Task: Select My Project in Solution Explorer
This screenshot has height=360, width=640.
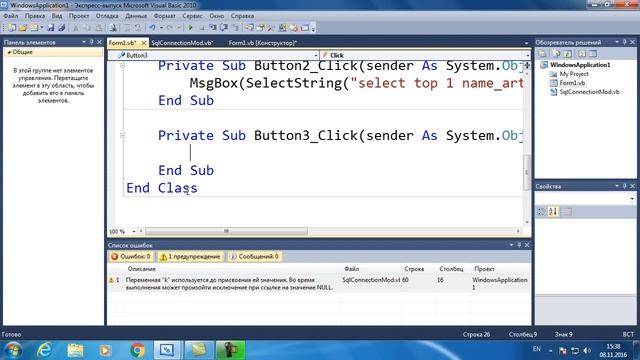Action: (x=574, y=74)
